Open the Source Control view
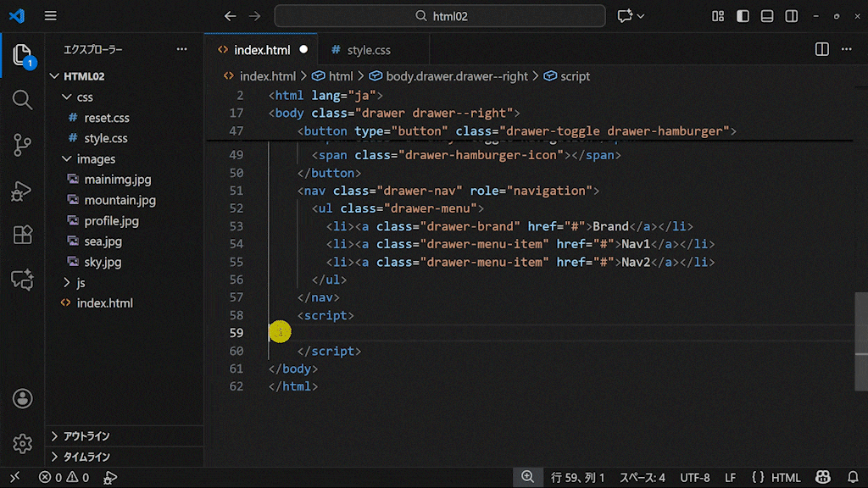 (22, 145)
